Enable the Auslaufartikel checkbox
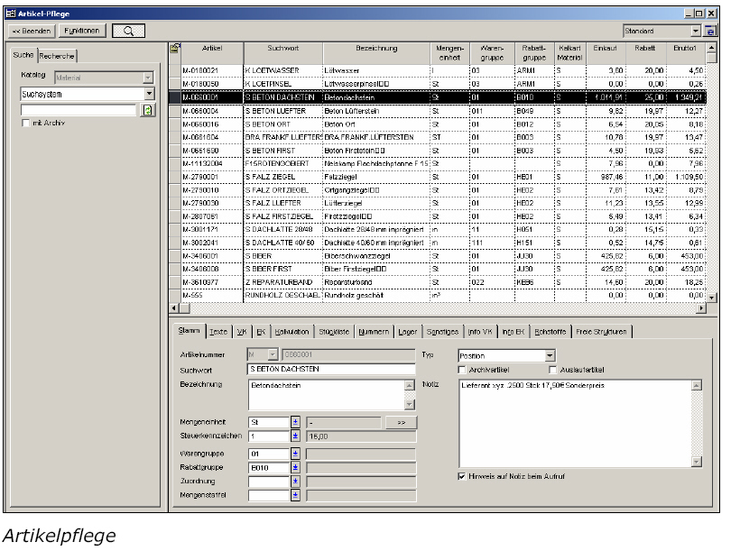Viewport: 731px width, 560px height. [x=553, y=370]
